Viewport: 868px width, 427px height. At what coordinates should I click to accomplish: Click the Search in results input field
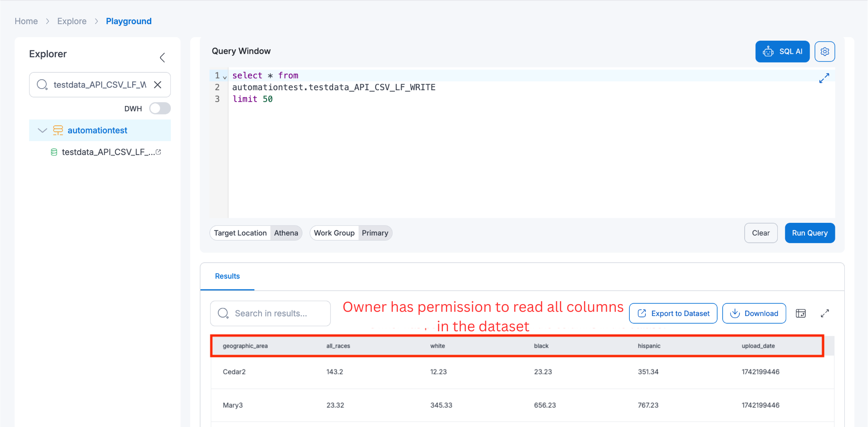pos(275,313)
